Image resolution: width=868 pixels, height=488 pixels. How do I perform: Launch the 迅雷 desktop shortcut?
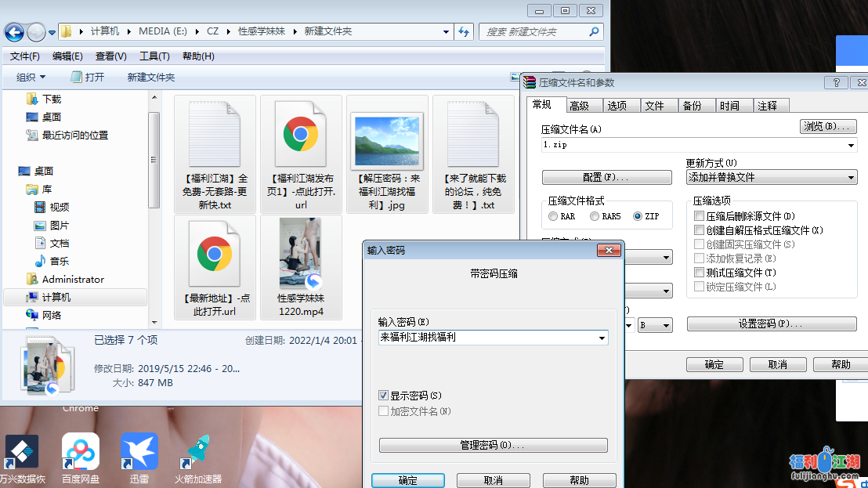(139, 452)
